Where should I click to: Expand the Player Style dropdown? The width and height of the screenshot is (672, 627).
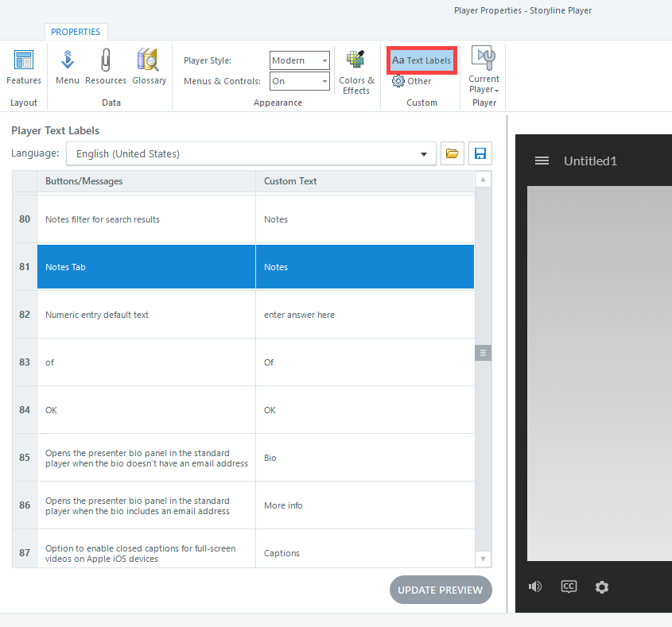coord(299,60)
